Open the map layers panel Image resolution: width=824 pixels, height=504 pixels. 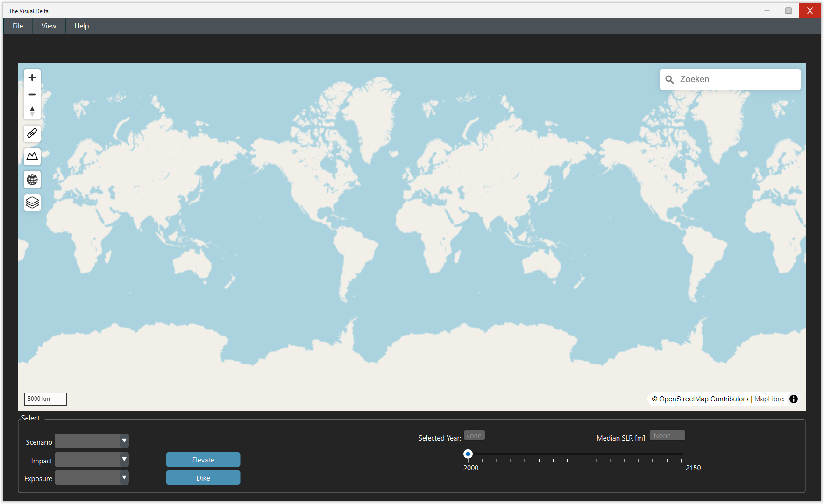pyautogui.click(x=32, y=202)
